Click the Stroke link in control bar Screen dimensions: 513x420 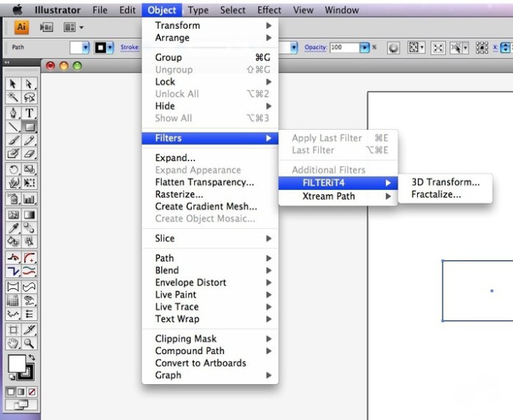[x=130, y=47]
